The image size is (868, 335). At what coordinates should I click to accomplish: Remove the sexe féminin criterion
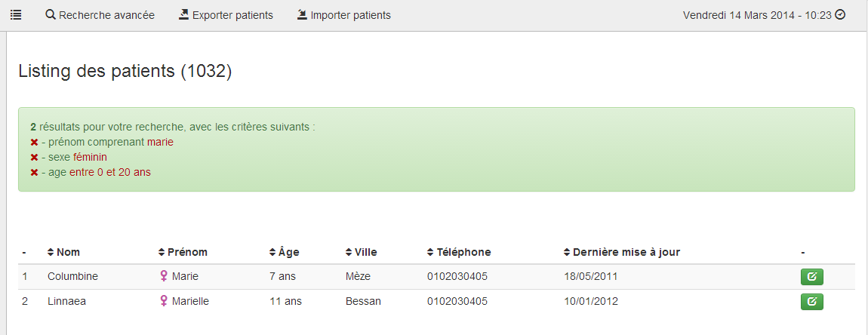(34, 157)
